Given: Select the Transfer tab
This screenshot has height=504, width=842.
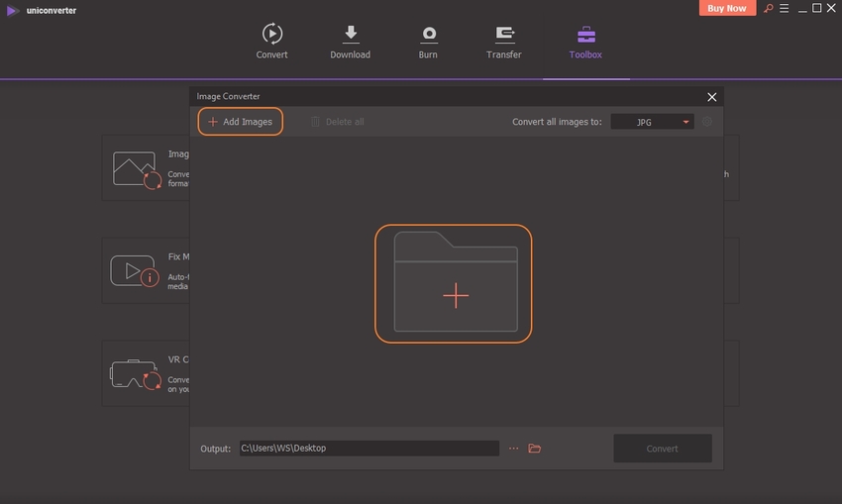Looking at the screenshot, I should coord(503,42).
